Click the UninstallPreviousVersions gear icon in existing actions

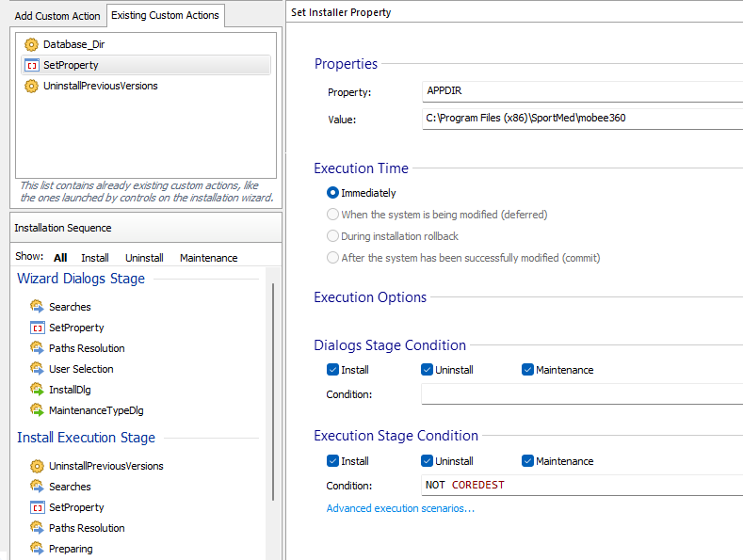coord(31,86)
